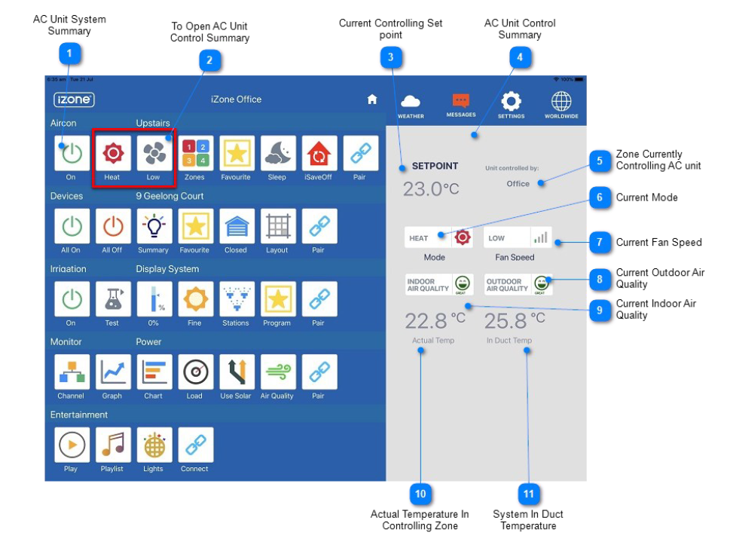
Task: Change the HEAT mode selector
Action: [x=438, y=238]
